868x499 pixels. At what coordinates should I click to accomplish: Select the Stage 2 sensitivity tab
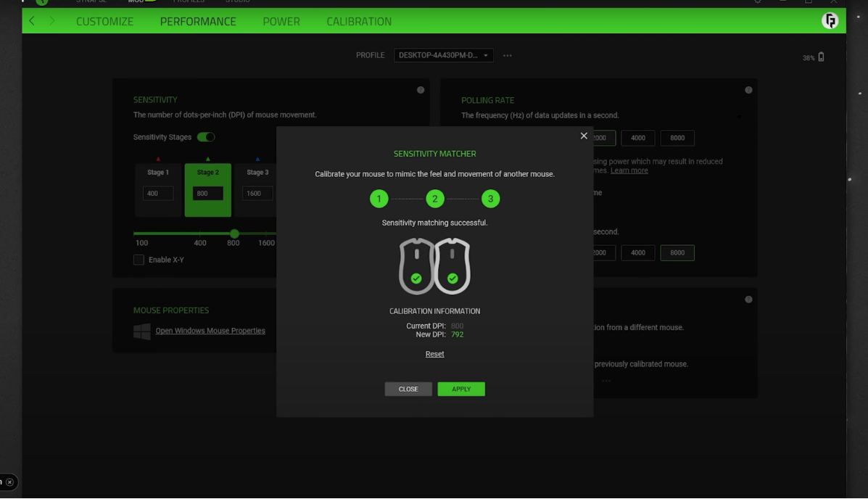tap(208, 173)
